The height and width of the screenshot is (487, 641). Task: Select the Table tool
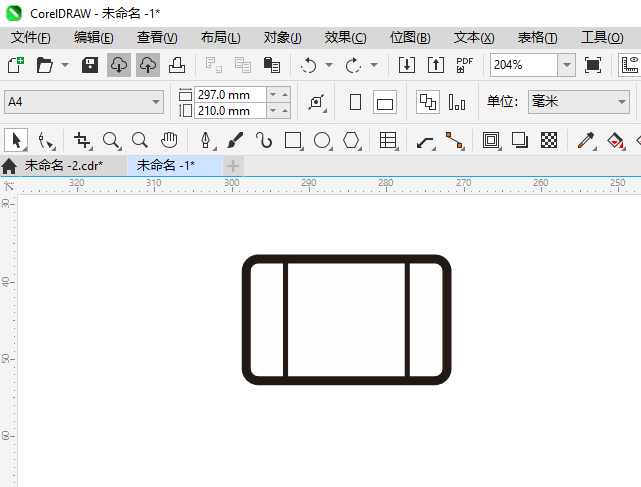tap(389, 140)
